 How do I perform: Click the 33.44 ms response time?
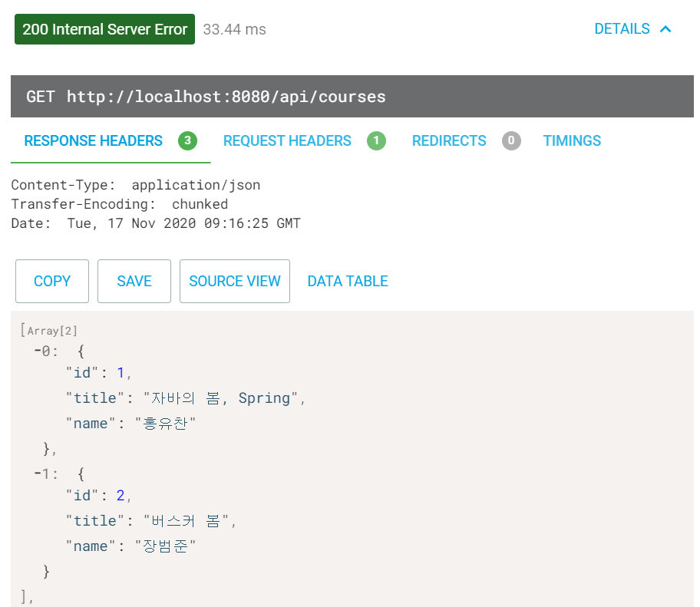(234, 29)
